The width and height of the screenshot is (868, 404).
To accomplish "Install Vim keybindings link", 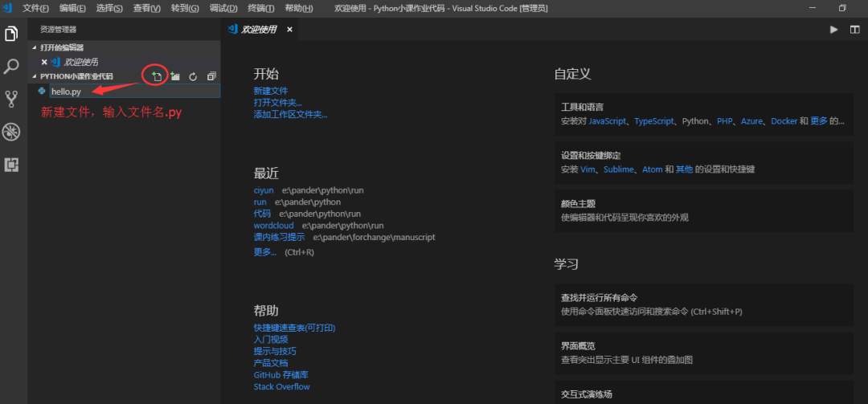I will point(588,169).
